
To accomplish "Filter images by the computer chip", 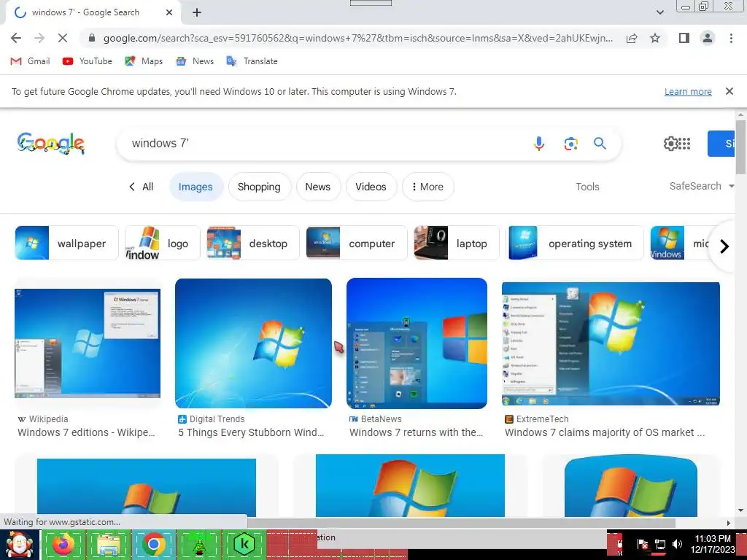I will [356, 243].
